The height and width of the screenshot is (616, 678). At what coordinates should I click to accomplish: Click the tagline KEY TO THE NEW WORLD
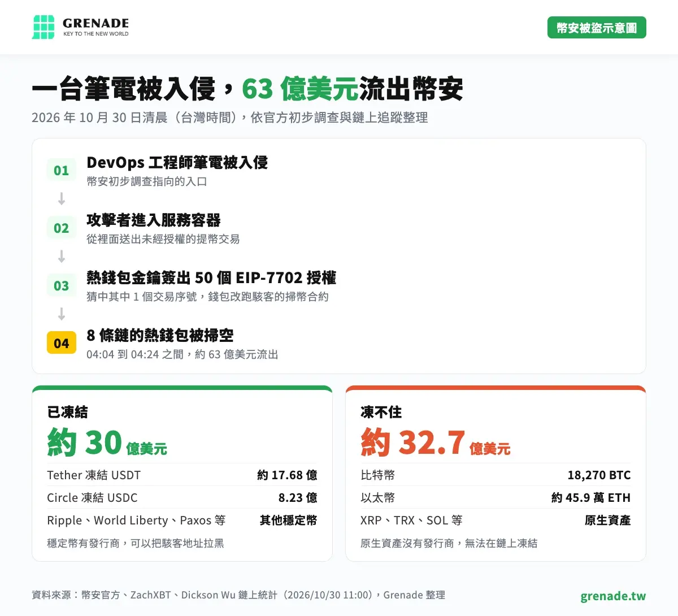tap(95, 34)
